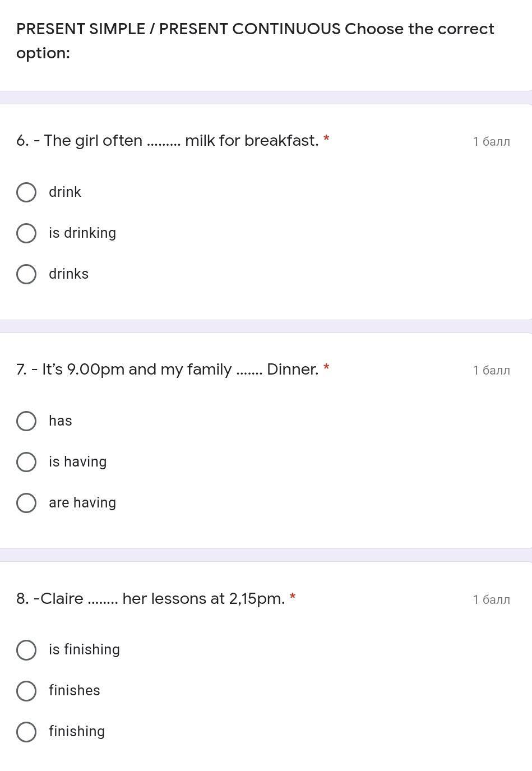Pick the 'drinks' radio button
The height and width of the screenshot is (771, 532).
(x=26, y=274)
